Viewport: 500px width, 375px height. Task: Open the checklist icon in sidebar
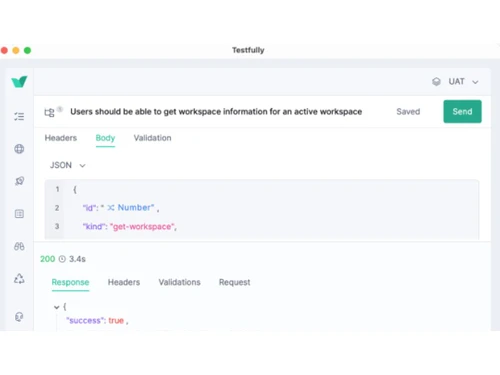19,116
